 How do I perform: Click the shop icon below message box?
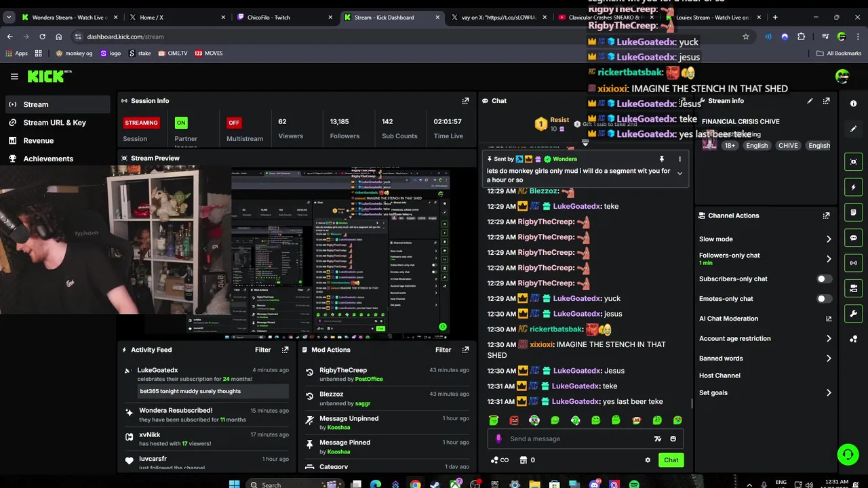pos(523,460)
